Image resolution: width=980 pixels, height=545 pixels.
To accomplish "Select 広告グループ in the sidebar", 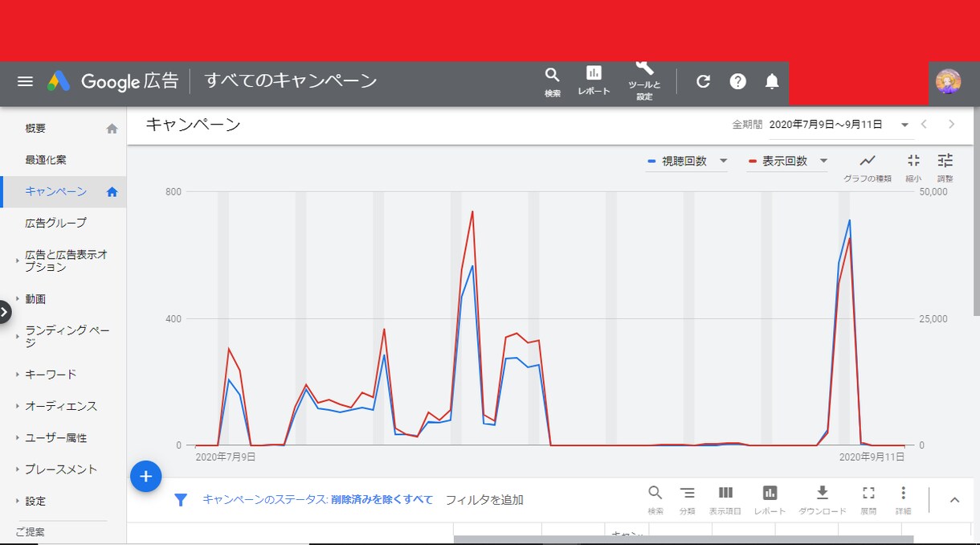I will pyautogui.click(x=63, y=223).
